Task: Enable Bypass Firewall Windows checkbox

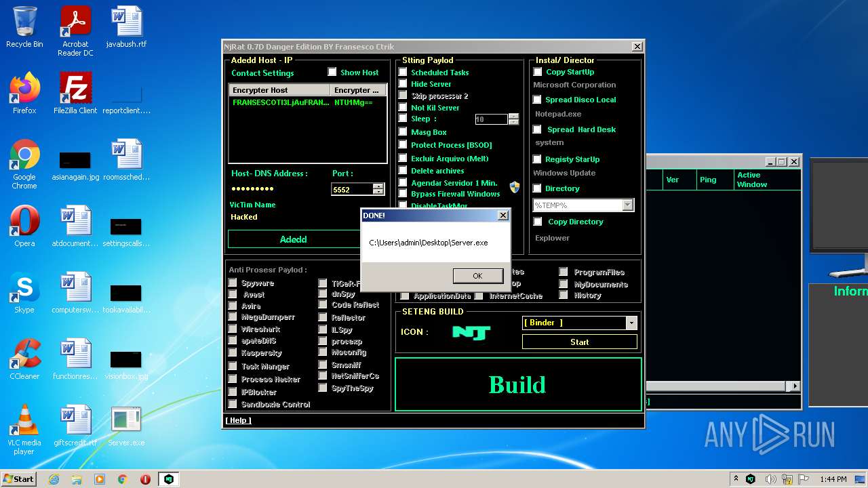Action: tap(403, 194)
